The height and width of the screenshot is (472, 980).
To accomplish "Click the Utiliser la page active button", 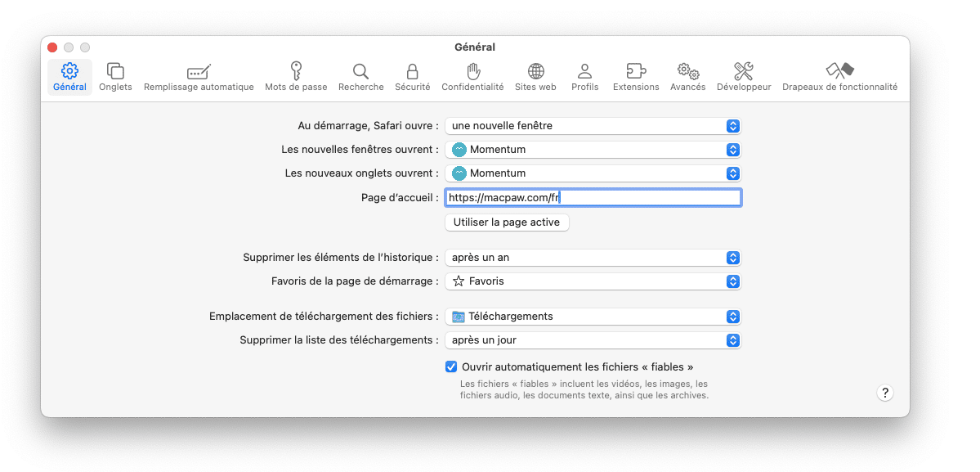I will pos(507,223).
